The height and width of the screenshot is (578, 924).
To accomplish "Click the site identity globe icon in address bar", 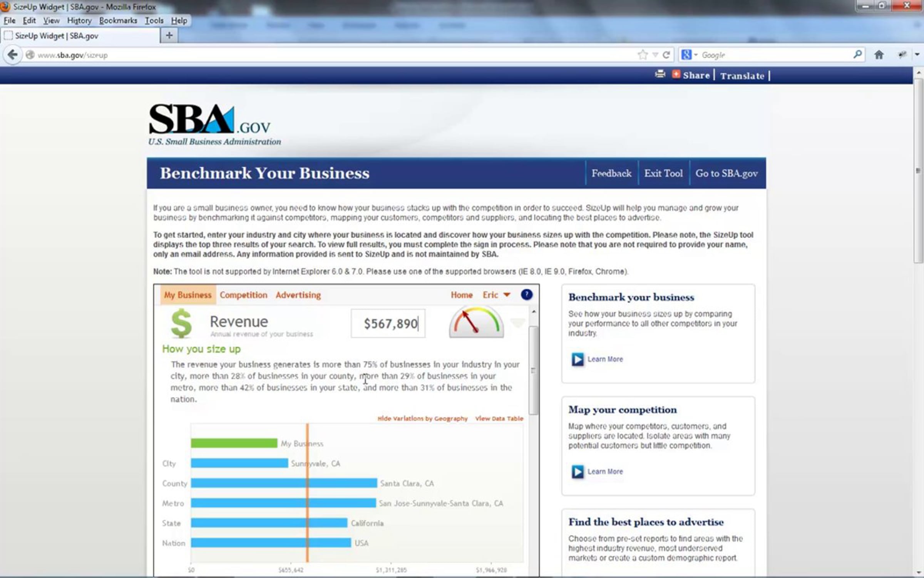I will pos(30,55).
